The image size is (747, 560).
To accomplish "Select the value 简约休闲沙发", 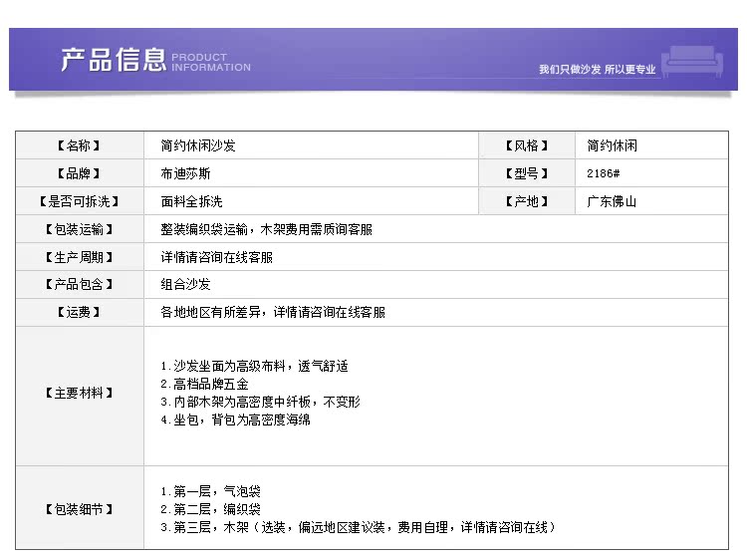I will [198, 145].
